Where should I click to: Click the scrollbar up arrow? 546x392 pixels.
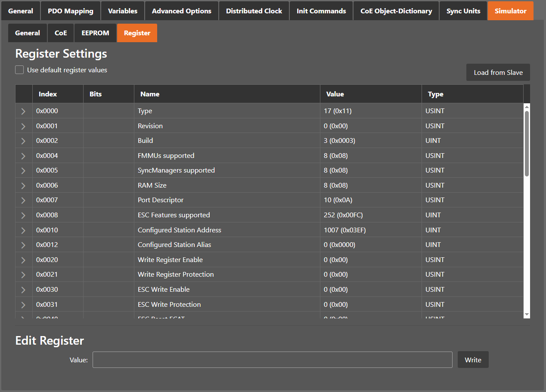tap(527, 106)
